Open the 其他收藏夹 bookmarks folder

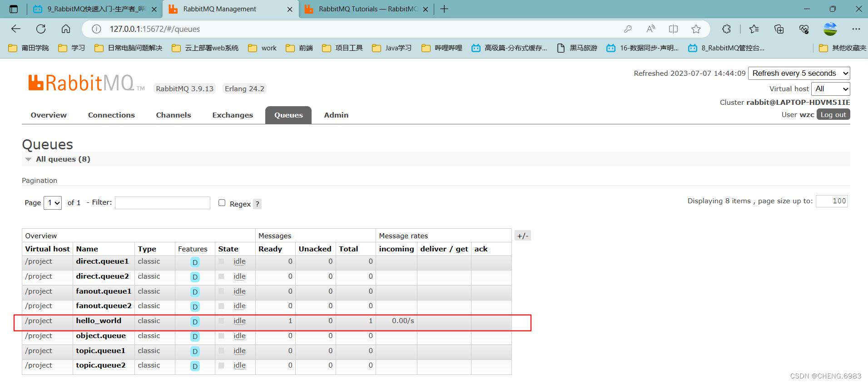[843, 48]
